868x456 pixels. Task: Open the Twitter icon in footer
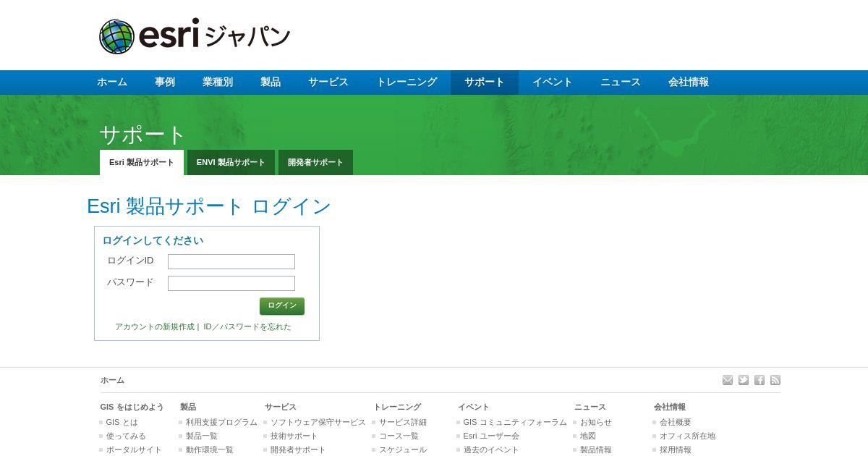coord(744,380)
